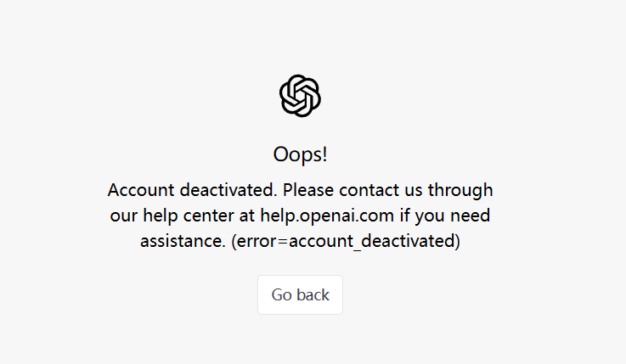
Task: Click the word at before help.openai.com
Action: coord(246,216)
